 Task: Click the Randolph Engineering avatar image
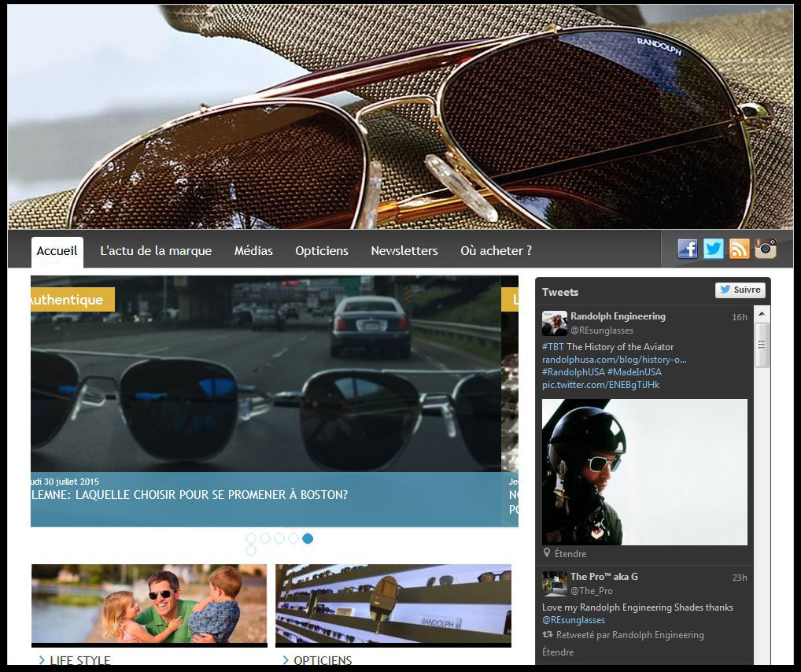coord(554,323)
